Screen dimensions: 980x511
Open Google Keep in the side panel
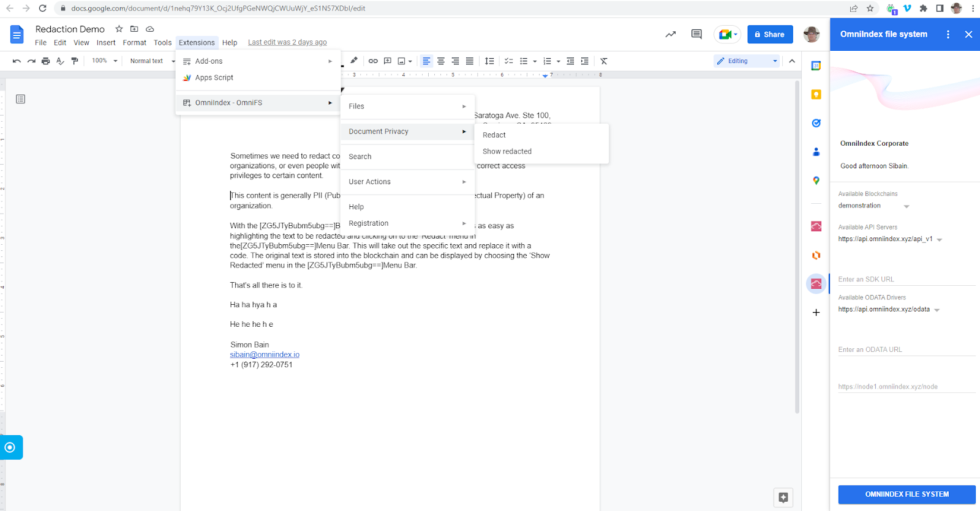point(816,94)
